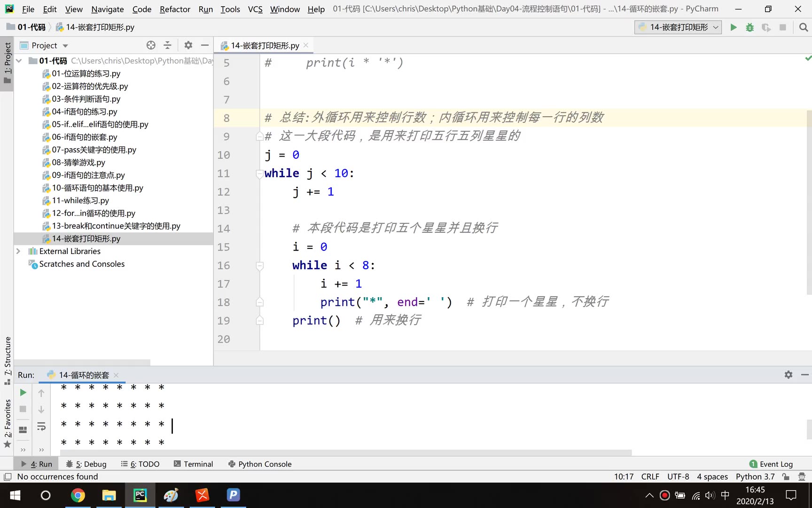Fold the while i < 8 block

coord(259,266)
